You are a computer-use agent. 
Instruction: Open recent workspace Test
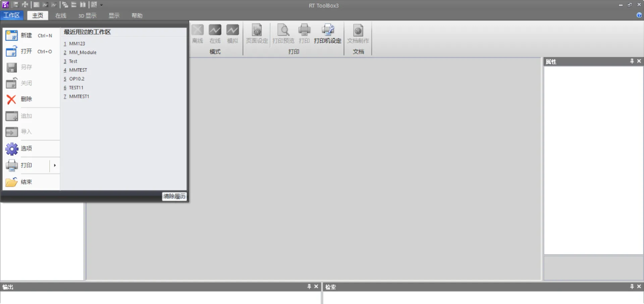point(72,61)
